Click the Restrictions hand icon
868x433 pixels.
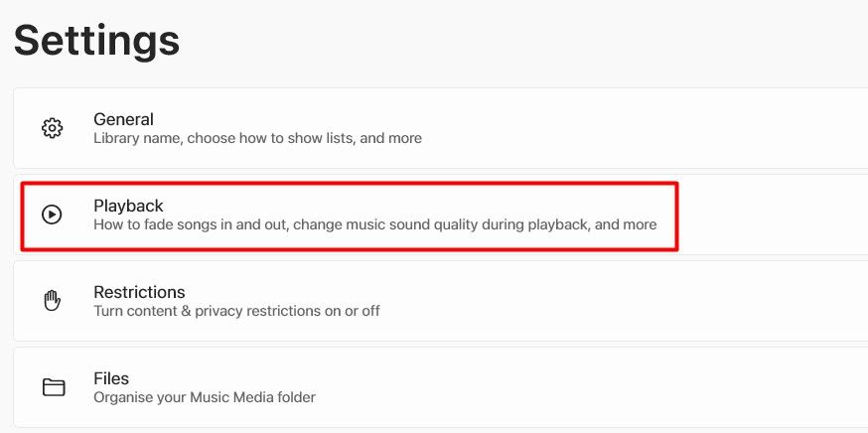pyautogui.click(x=52, y=301)
